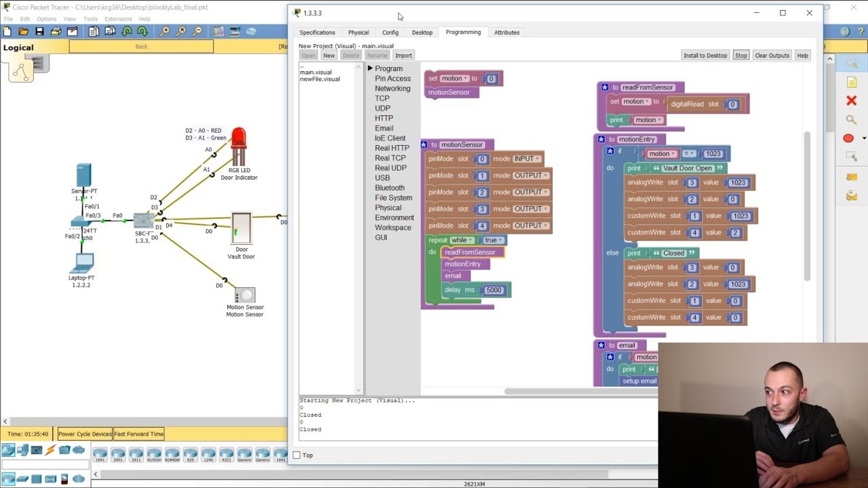Click the Clear Outputs button
Viewport: 868px width, 488px height.
point(772,56)
